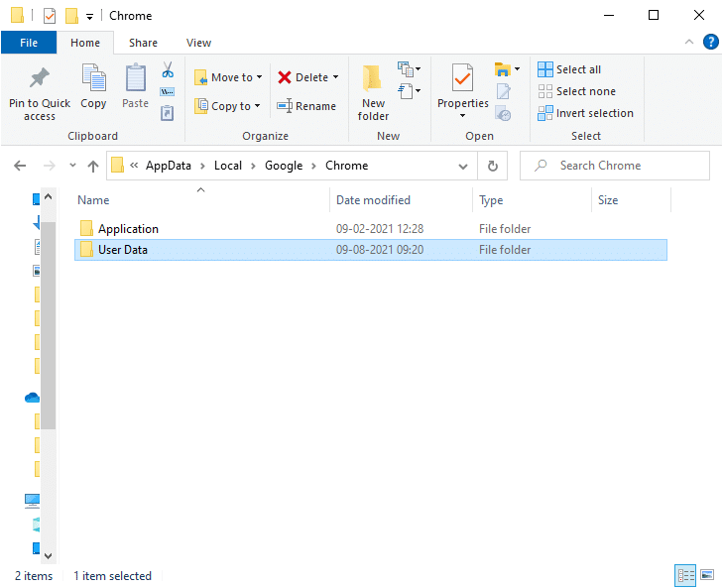Go up one folder level
The image size is (723, 588).
tap(93, 166)
